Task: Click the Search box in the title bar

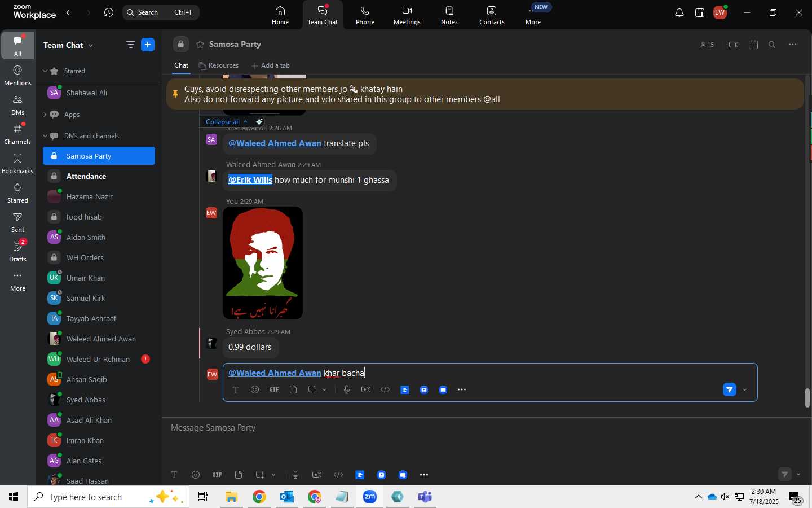Action: [x=161, y=12]
